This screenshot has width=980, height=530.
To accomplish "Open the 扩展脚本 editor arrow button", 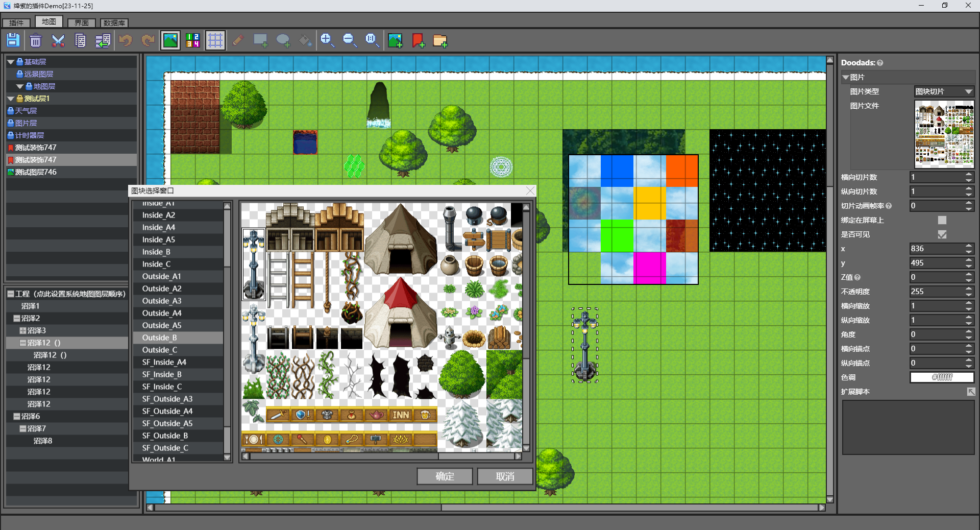I will 971,392.
